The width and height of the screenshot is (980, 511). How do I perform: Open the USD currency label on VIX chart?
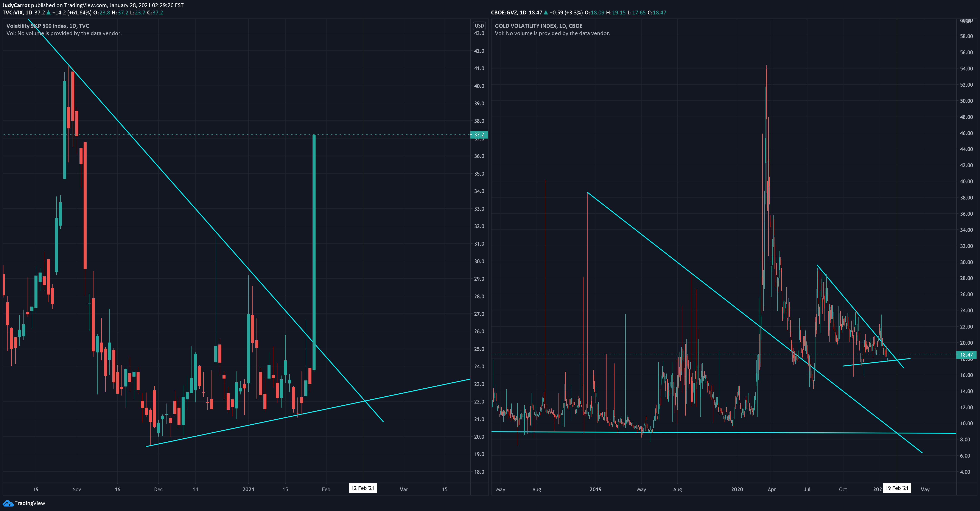pyautogui.click(x=479, y=26)
